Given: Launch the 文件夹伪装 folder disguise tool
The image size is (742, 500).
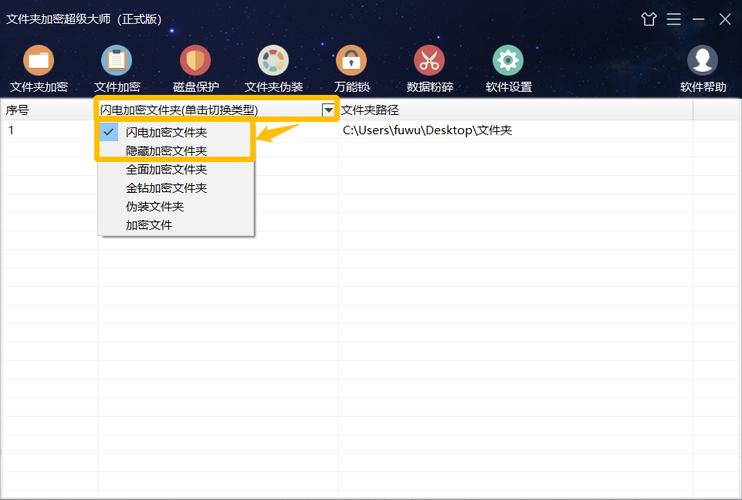Looking at the screenshot, I should point(274,61).
